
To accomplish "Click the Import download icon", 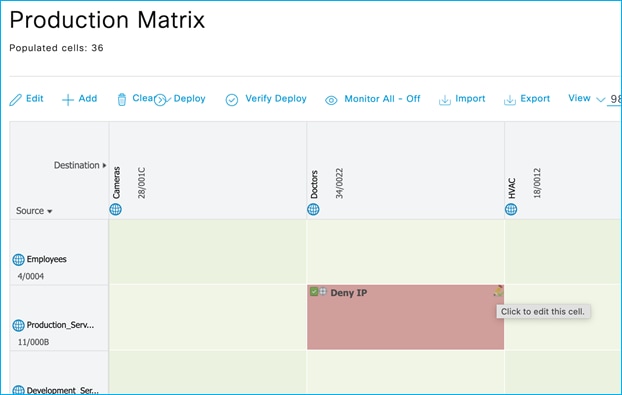I will coord(445,100).
